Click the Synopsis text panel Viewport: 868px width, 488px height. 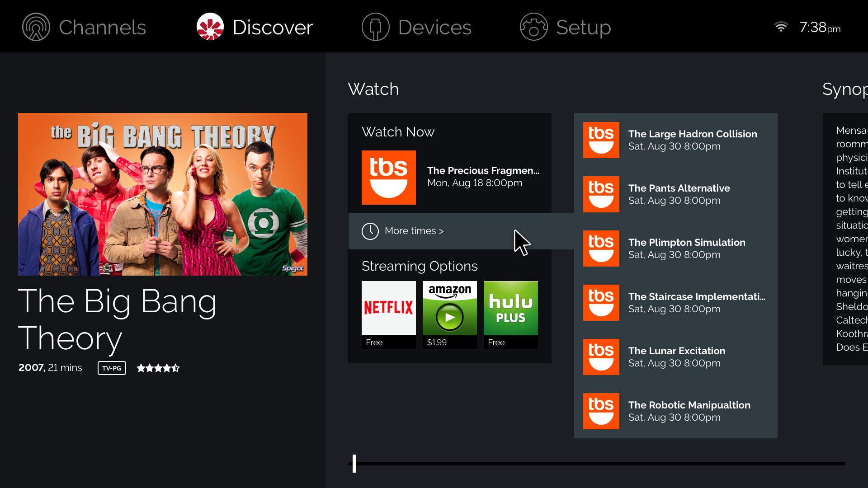click(x=845, y=239)
